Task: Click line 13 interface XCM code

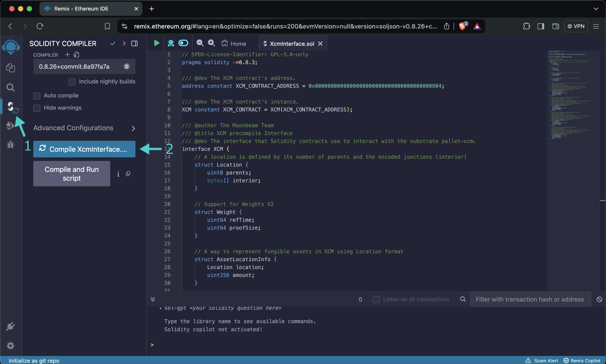Action: coord(206,149)
